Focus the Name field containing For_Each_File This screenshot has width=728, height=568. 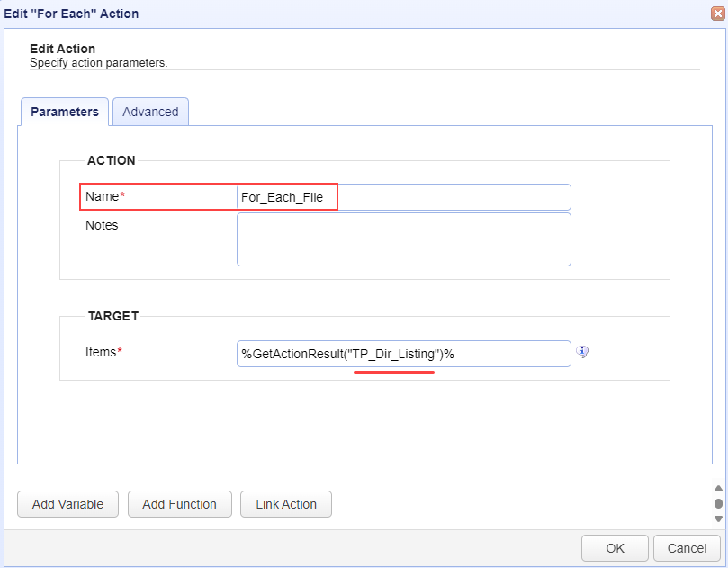point(403,197)
